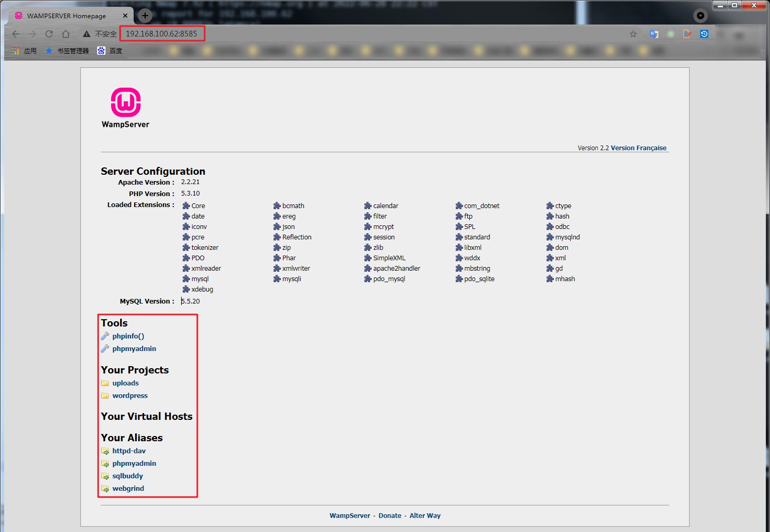Open the bookmark manager shortcut
The image size is (770, 532).
[67, 51]
